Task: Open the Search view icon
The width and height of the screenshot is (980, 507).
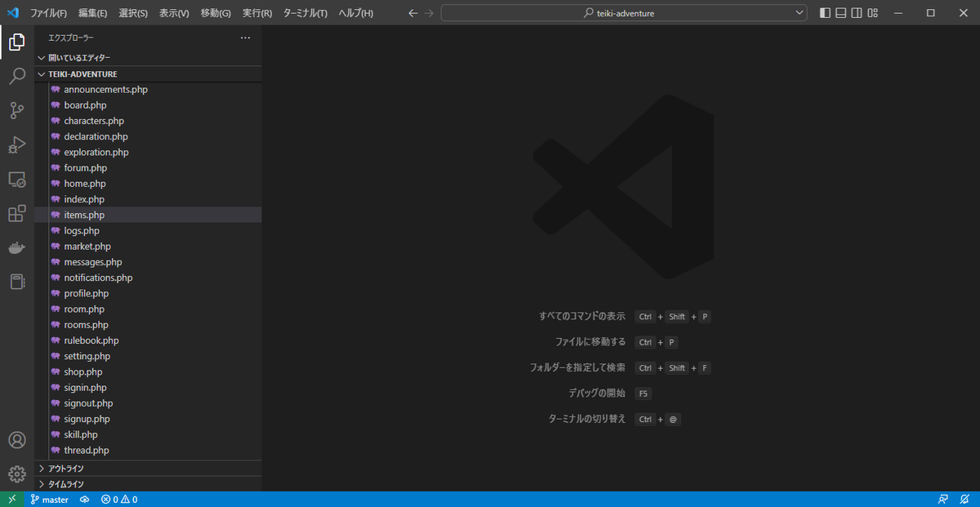Action: click(x=16, y=77)
